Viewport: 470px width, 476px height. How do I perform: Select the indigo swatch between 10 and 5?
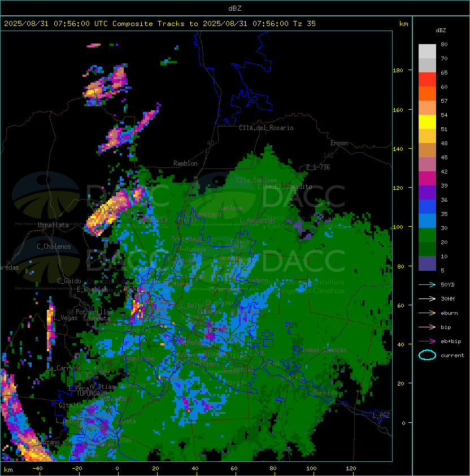(x=427, y=263)
